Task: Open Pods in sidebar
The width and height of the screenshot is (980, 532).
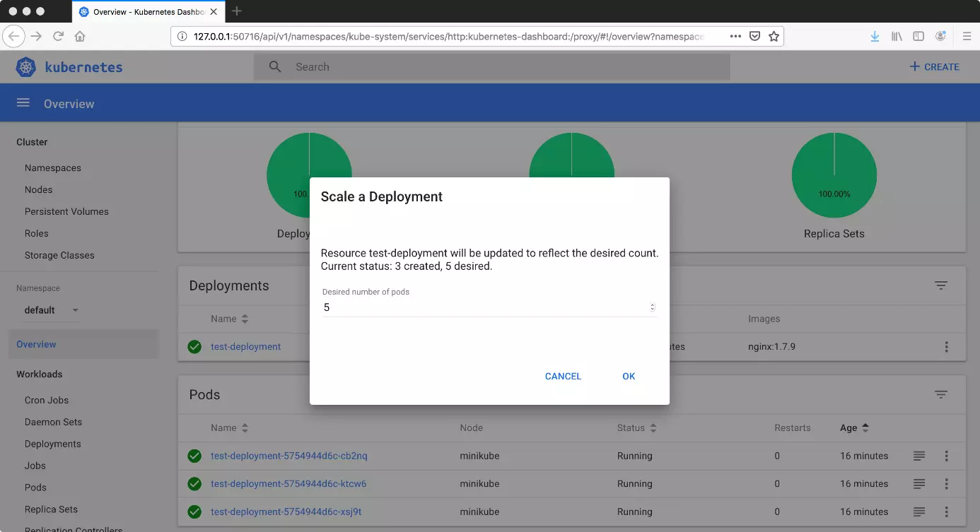Action: point(35,487)
